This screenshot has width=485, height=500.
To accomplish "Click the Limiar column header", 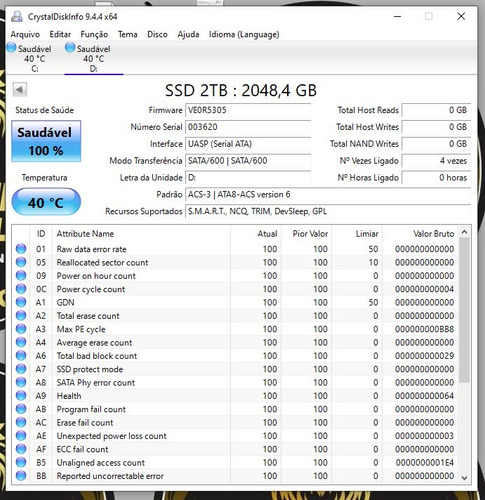I will (x=357, y=234).
